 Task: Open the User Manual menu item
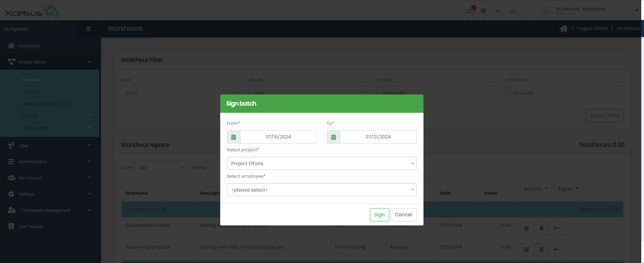coord(31,226)
